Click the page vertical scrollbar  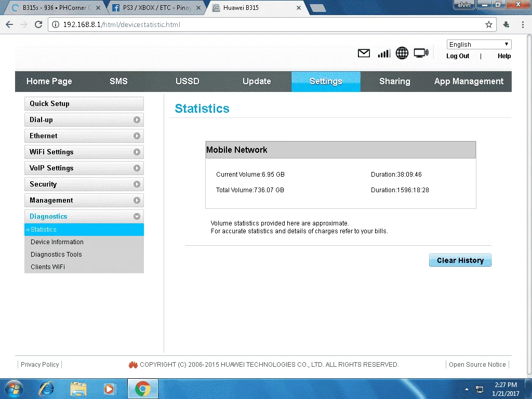pyautogui.click(x=529, y=205)
